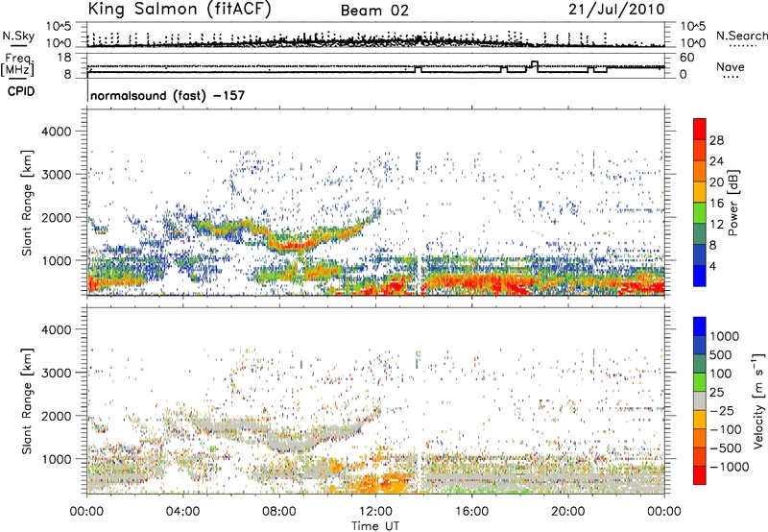The height and width of the screenshot is (532, 768).
Task: Click the '16' tick on the power colorbar
Action: pyautogui.click(x=716, y=204)
